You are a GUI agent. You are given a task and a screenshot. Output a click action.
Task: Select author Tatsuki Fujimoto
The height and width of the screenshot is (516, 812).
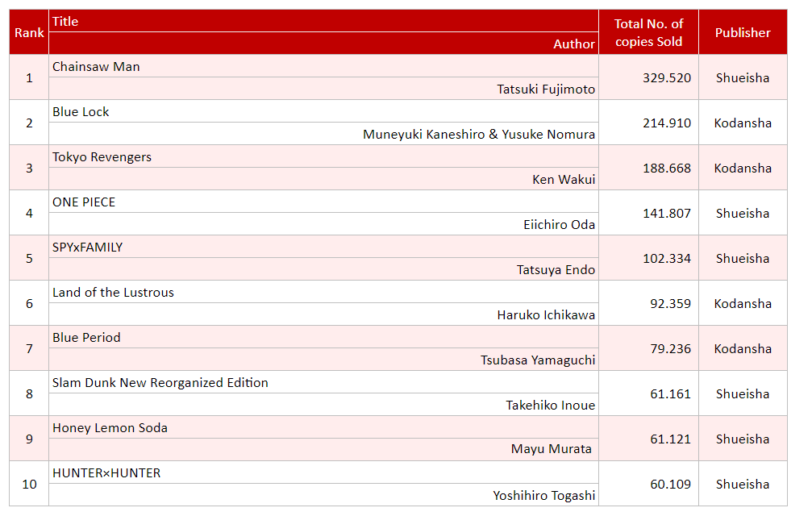[323, 89]
